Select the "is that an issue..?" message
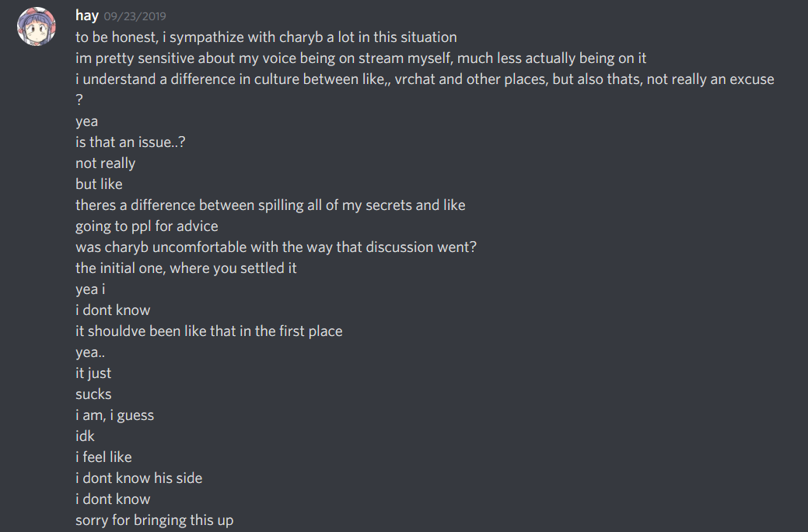This screenshot has width=808, height=532. coord(130,142)
